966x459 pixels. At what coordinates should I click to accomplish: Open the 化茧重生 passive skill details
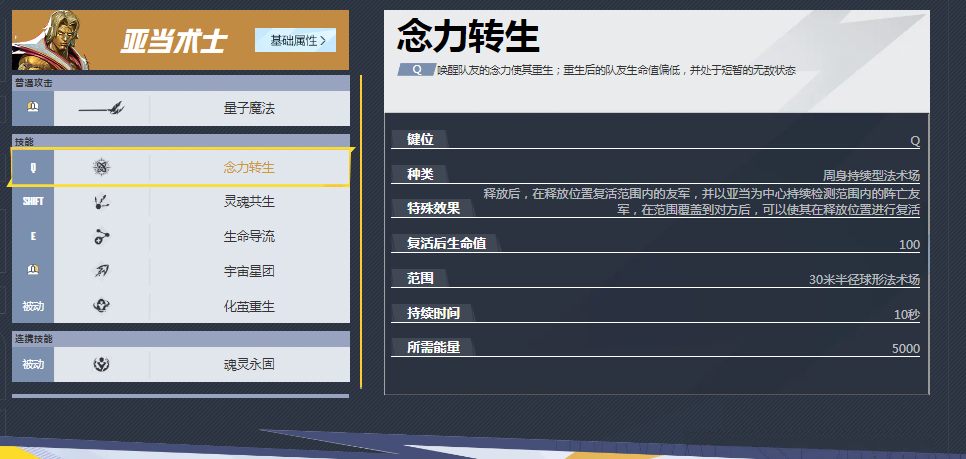click(x=249, y=306)
